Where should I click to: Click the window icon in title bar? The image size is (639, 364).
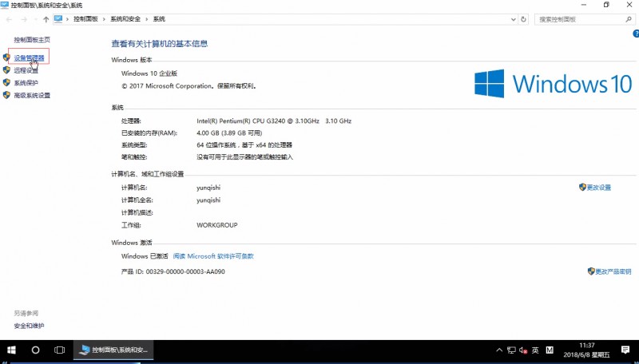pyautogui.click(x=5, y=5)
